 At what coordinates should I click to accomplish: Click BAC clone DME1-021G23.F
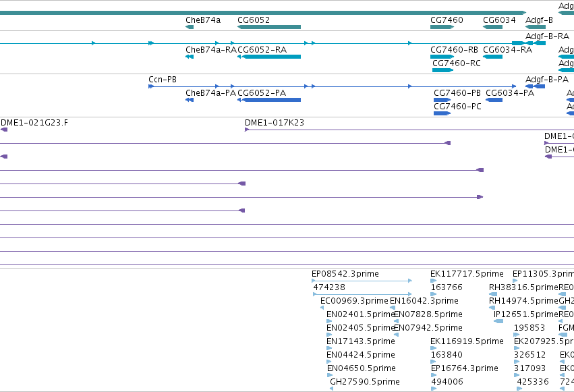4,130
